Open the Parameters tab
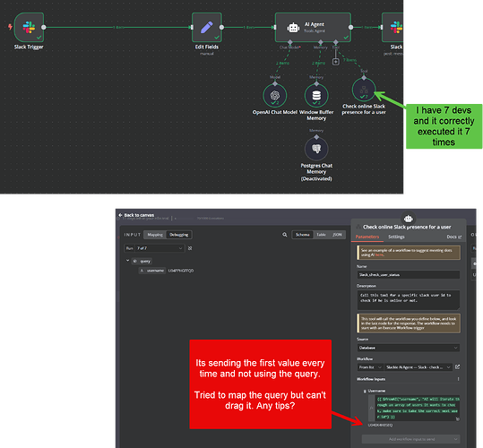Image resolution: width=483 pixels, height=448 pixels. [x=367, y=237]
